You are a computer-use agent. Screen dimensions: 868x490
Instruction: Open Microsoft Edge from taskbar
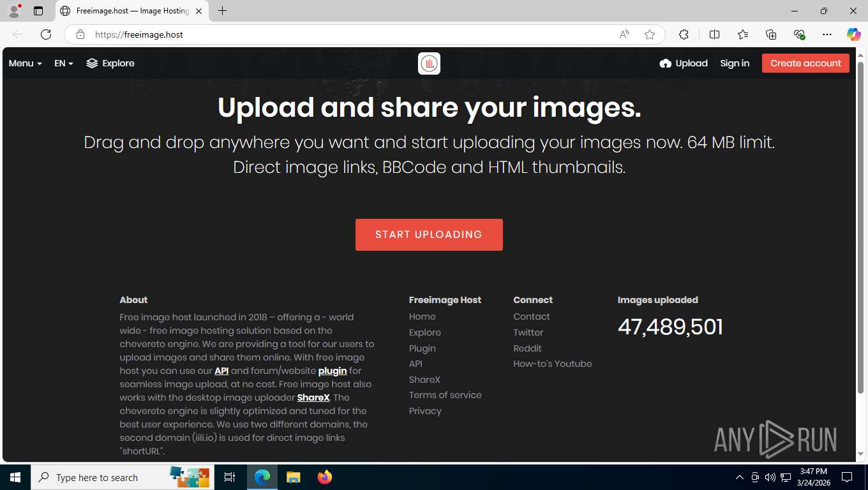click(x=262, y=477)
